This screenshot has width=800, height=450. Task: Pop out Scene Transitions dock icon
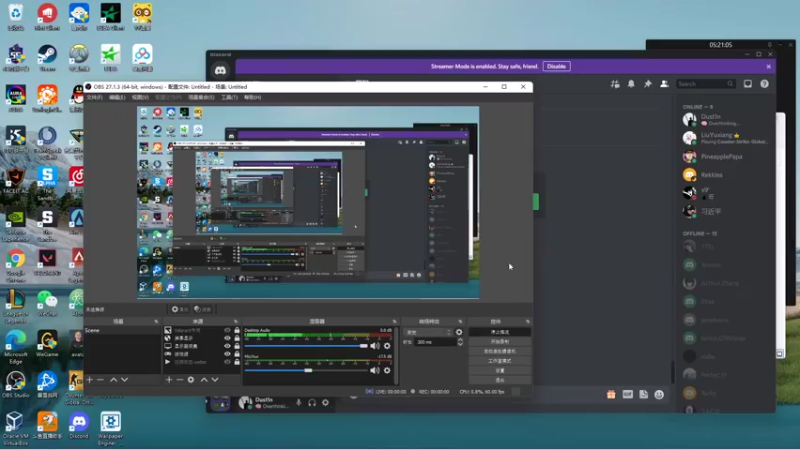pos(460,321)
